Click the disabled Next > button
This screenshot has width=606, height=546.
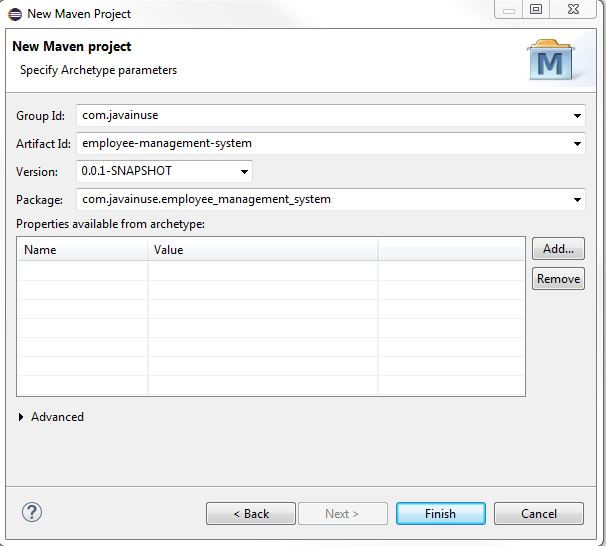tap(342, 514)
